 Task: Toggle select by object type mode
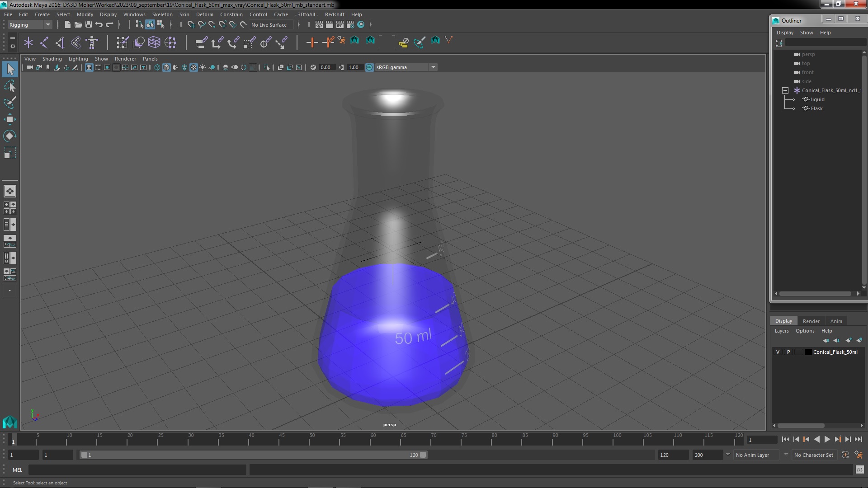(x=150, y=24)
